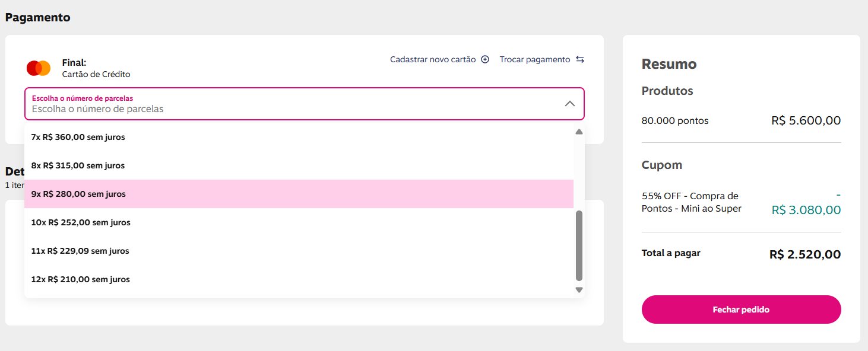Choose 12x R$ 210,00 sem juros
868x351 pixels.
click(x=81, y=279)
